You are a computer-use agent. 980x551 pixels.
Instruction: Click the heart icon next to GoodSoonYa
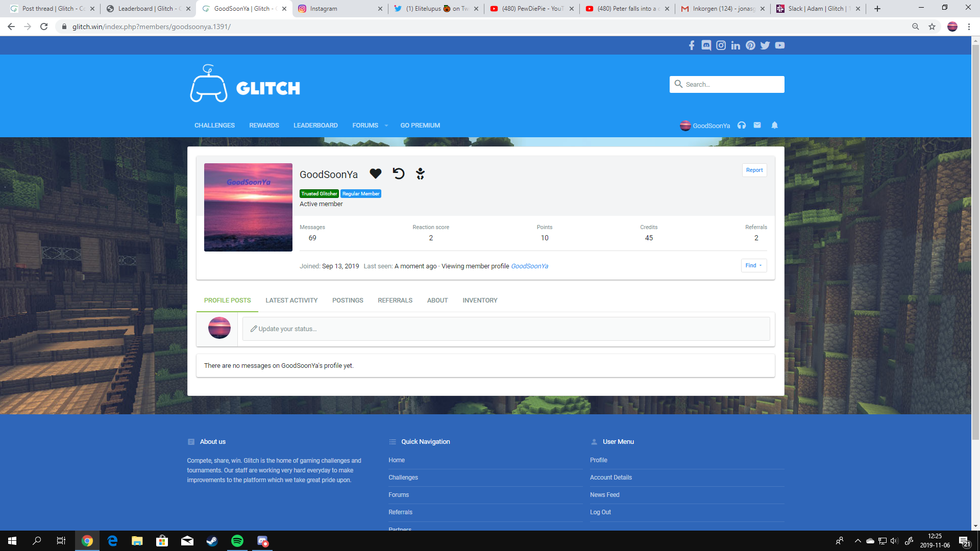click(x=375, y=174)
